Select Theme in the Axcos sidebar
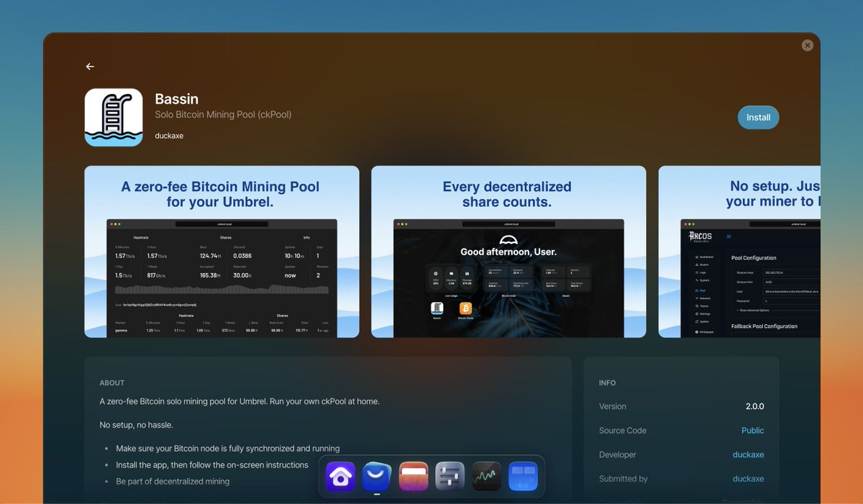The width and height of the screenshot is (863, 504). tap(703, 306)
